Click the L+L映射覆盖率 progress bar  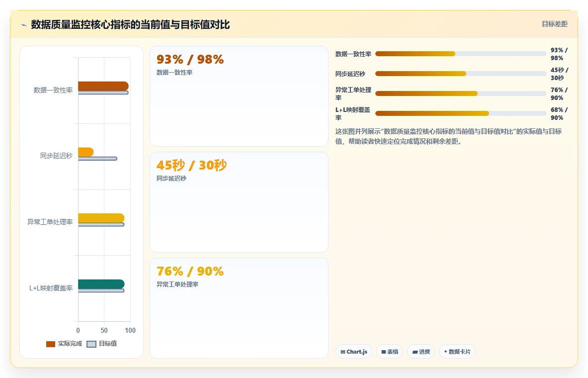[461, 113]
